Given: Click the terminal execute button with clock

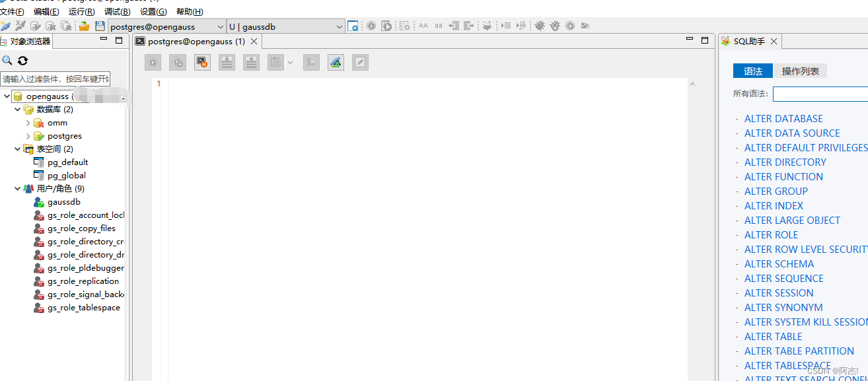Looking at the screenshot, I should tap(153, 63).
